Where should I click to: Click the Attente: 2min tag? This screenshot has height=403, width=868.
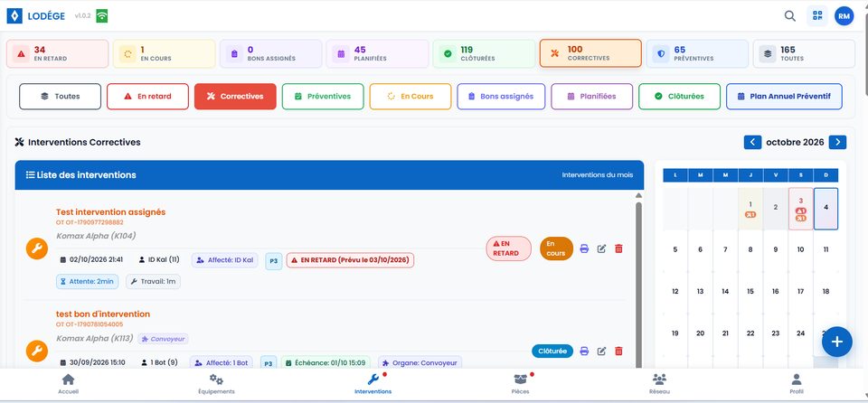87,282
